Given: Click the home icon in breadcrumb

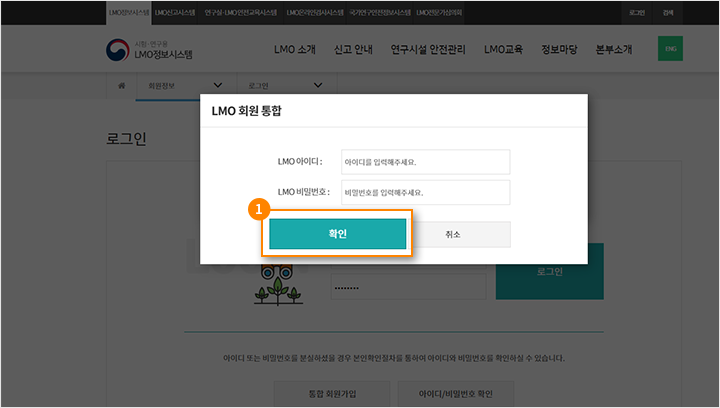Looking at the screenshot, I should point(122,85).
